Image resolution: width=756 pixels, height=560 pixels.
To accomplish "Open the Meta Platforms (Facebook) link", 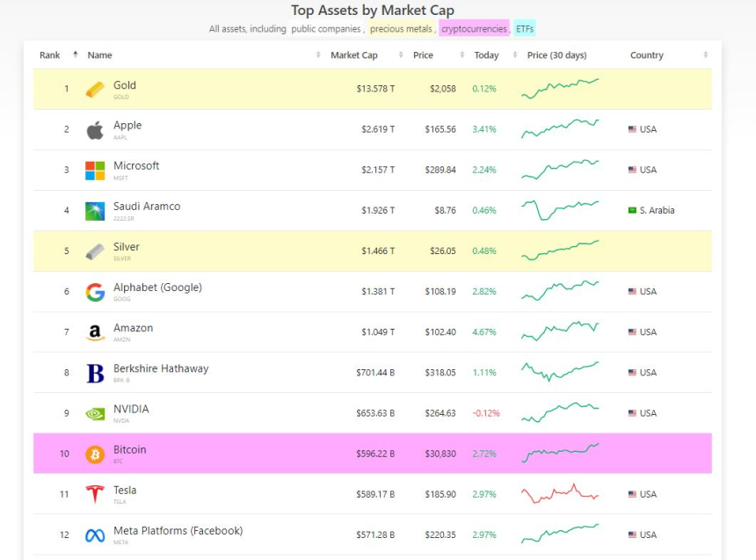I will coord(178,531).
